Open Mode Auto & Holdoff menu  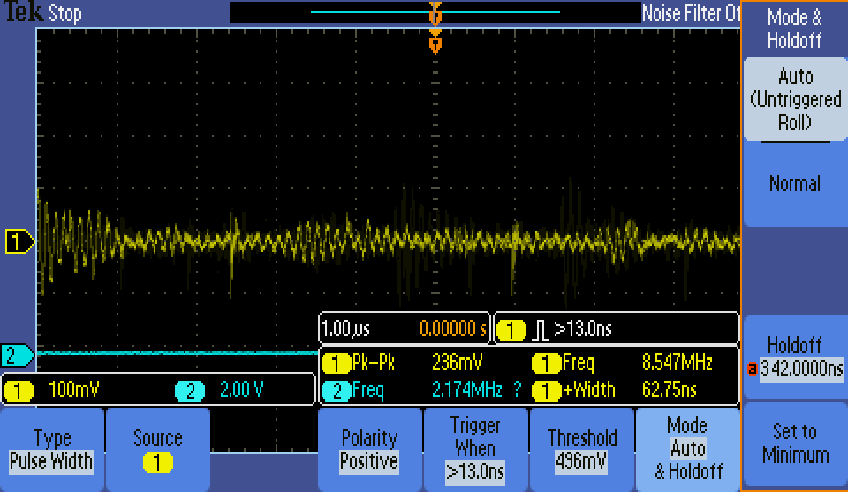coord(688,449)
